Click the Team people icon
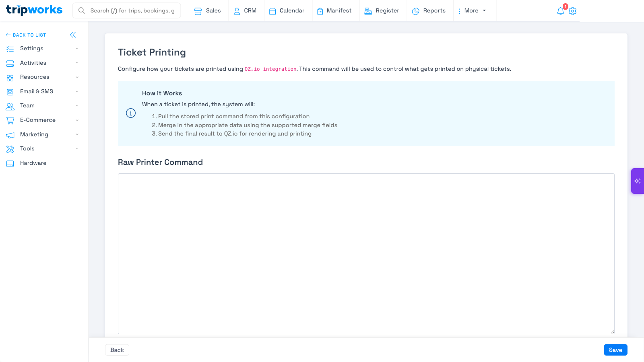The image size is (644, 362). pyautogui.click(x=10, y=106)
